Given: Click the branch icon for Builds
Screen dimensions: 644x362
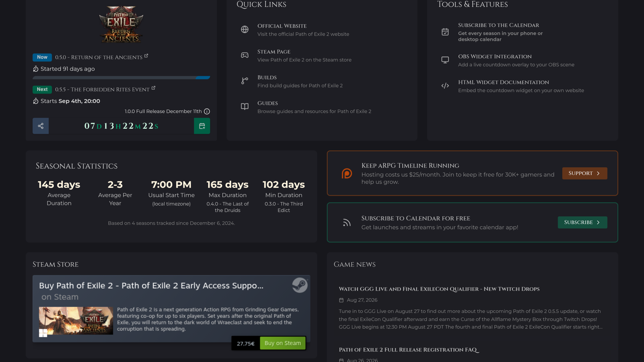Looking at the screenshot, I should click(x=245, y=81).
